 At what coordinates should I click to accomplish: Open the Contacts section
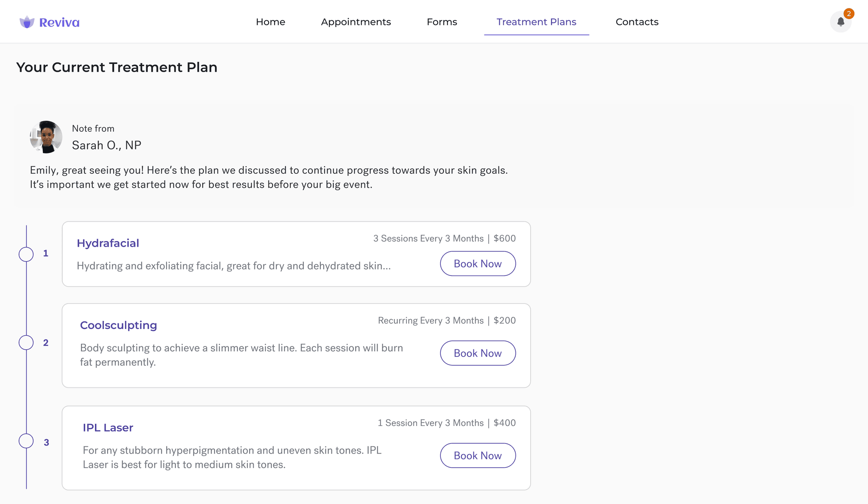tap(637, 22)
